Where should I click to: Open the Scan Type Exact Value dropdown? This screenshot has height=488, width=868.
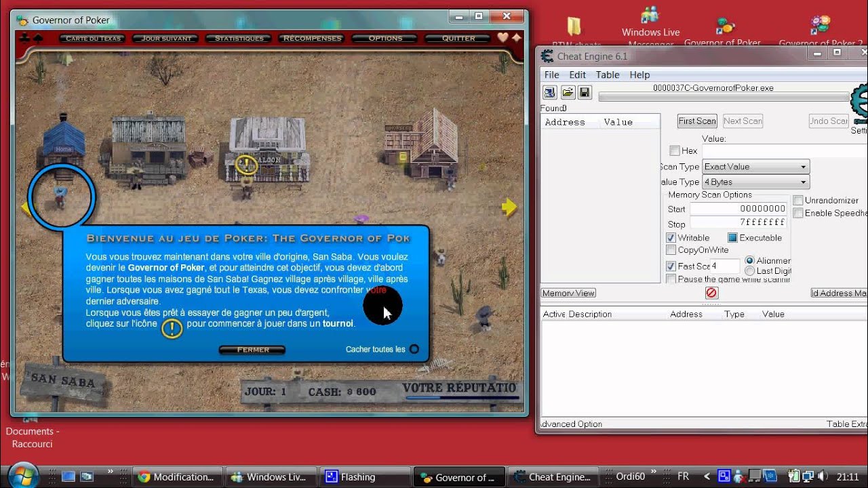tap(755, 167)
